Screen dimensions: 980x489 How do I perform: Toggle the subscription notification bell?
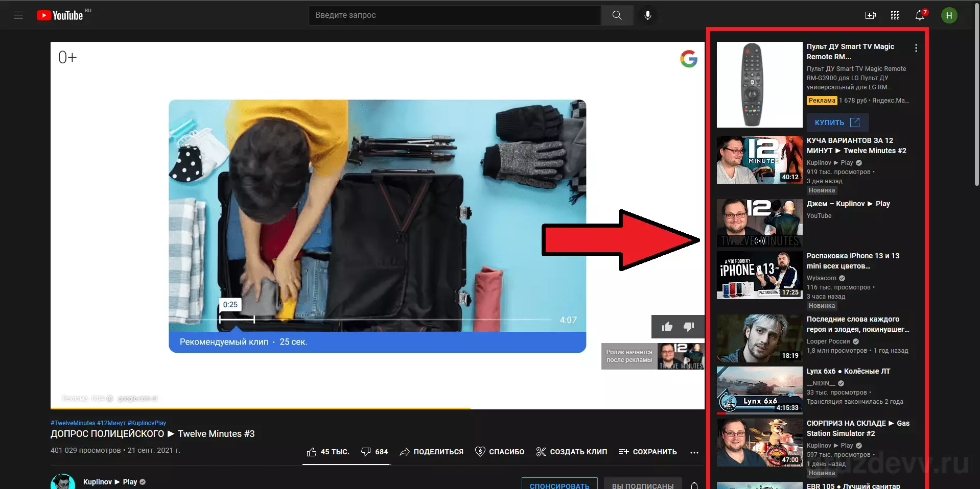[x=694, y=485]
